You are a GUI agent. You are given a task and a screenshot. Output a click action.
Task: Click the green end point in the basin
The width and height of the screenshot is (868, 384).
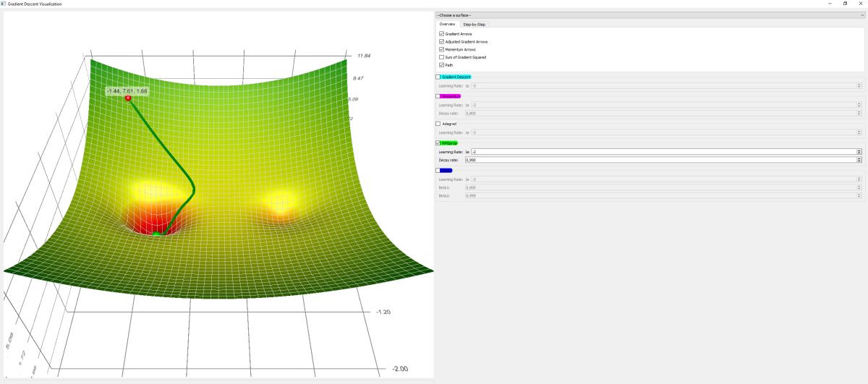[156, 234]
